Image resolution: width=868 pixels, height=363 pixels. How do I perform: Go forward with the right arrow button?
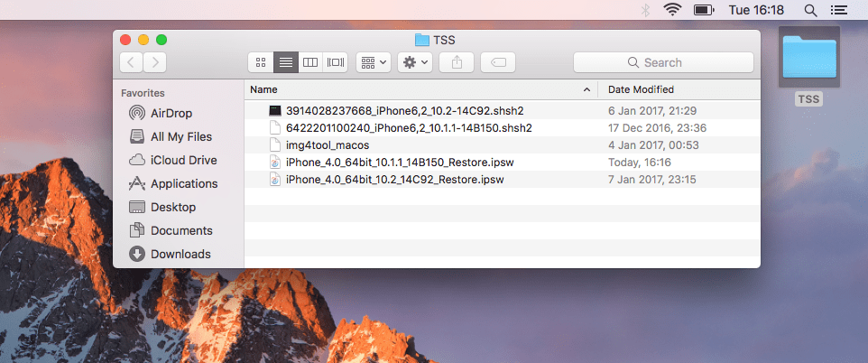tap(155, 62)
